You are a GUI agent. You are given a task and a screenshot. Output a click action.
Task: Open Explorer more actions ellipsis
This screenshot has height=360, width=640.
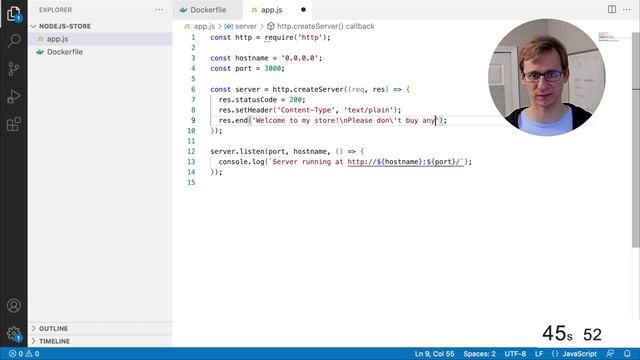coord(159,10)
